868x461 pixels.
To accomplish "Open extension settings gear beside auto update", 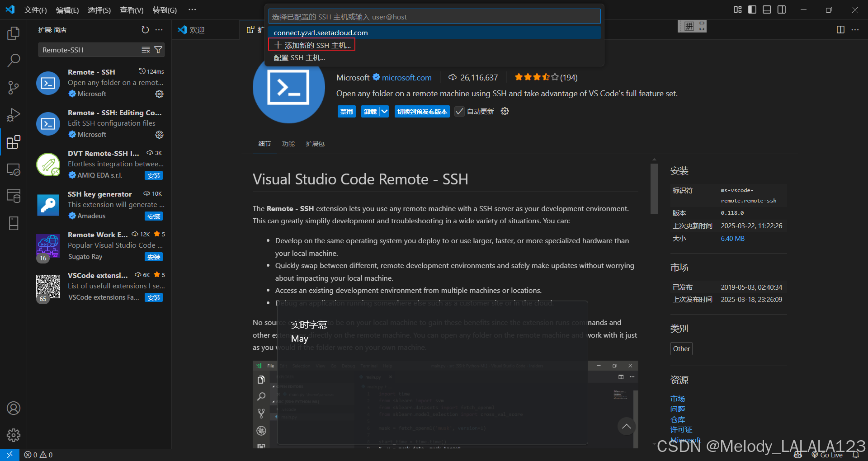I will (x=505, y=111).
